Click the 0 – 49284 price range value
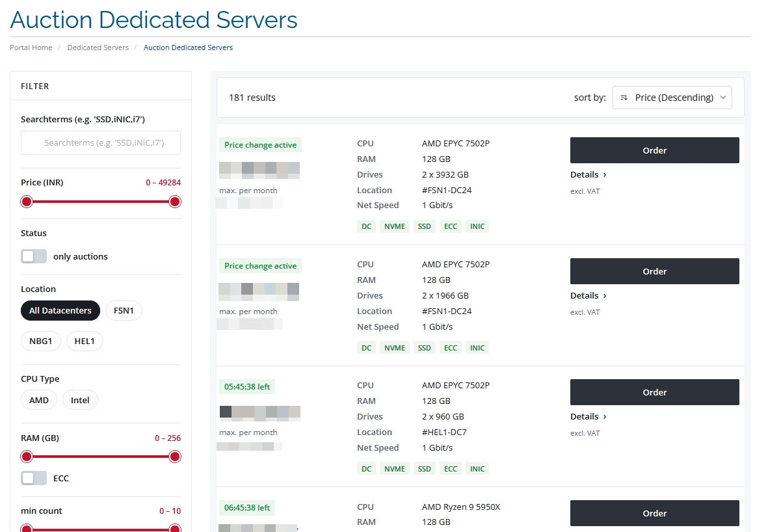781x532 pixels. (x=163, y=183)
